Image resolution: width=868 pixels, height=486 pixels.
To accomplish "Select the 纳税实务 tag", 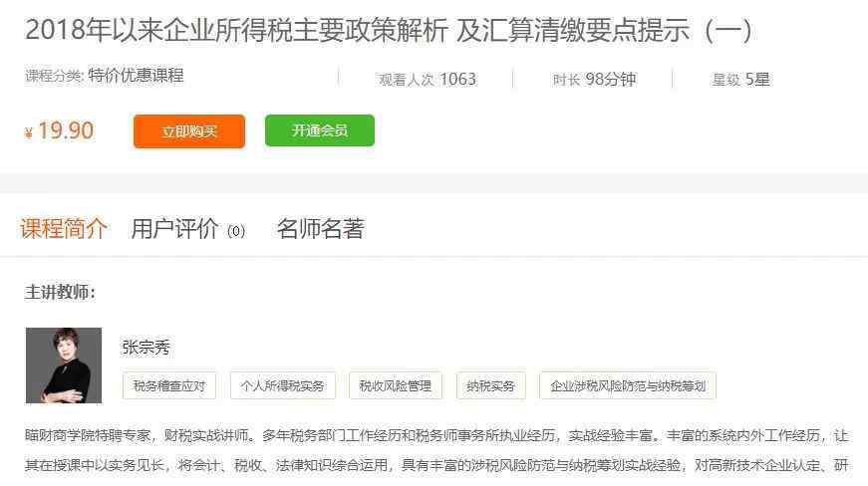I will (491, 386).
